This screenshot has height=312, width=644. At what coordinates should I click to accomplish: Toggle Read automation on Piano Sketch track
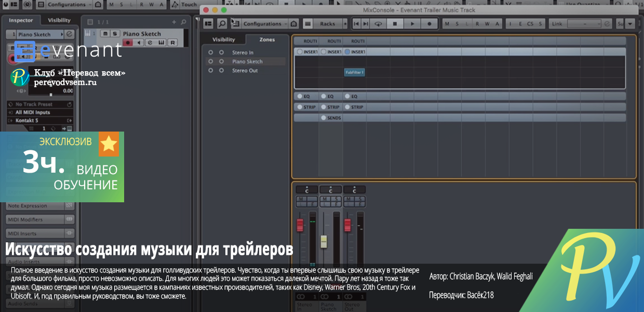[x=173, y=42]
